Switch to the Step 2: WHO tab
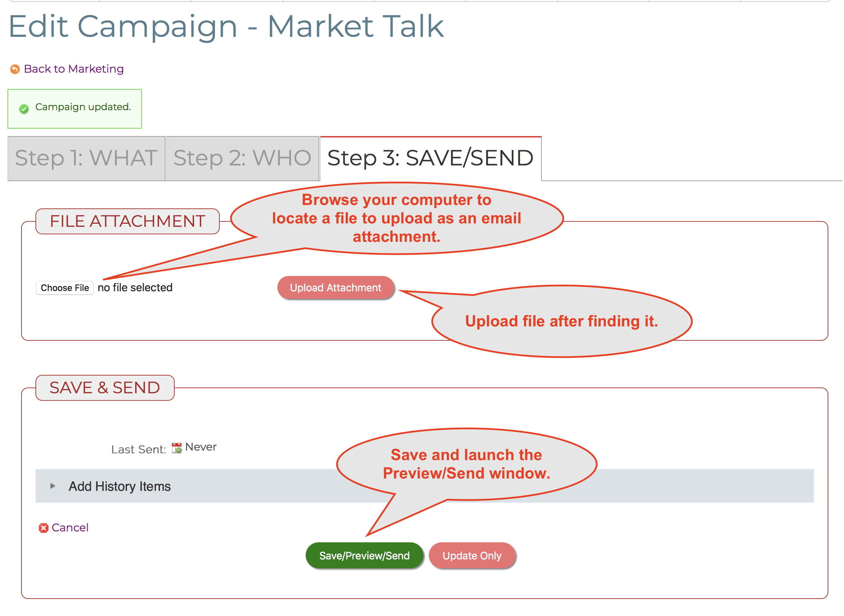The width and height of the screenshot is (844, 616). (243, 158)
